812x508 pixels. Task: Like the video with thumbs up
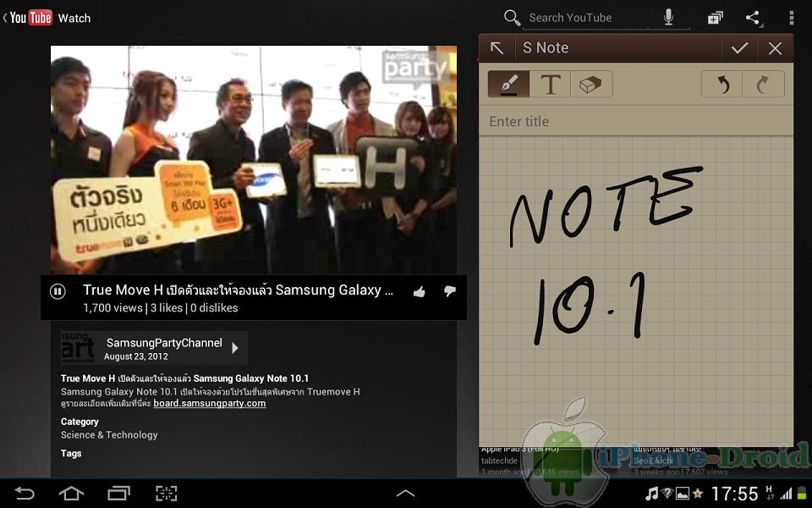pyautogui.click(x=420, y=292)
